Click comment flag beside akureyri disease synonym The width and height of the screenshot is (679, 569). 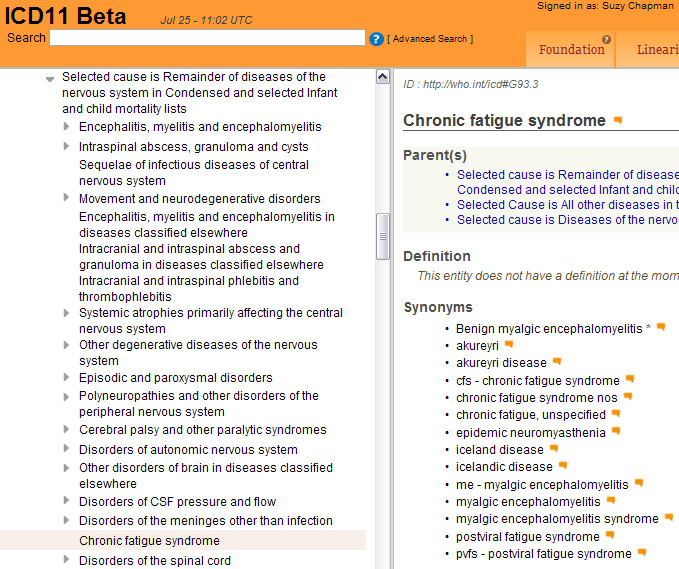coord(557,362)
